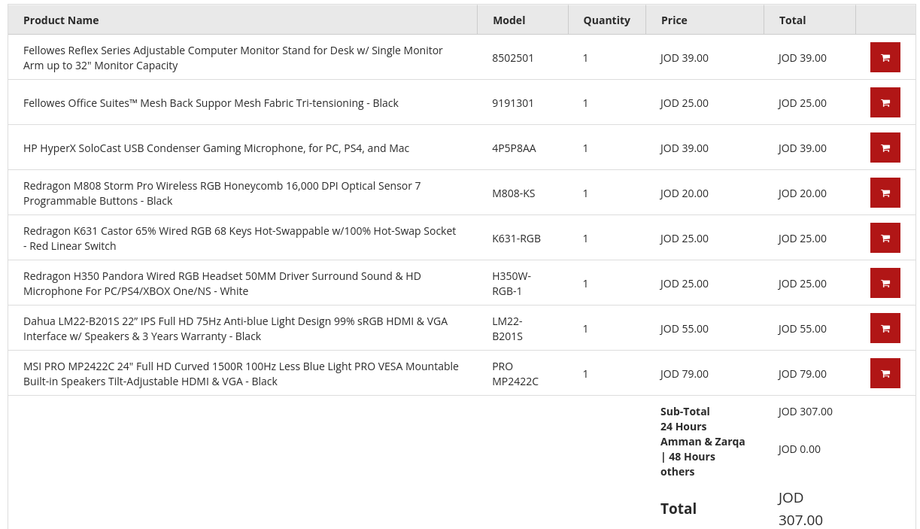Select the Sub-Total amount JOD 307.00
Screen dimensions: 920x529
pyautogui.click(x=805, y=411)
